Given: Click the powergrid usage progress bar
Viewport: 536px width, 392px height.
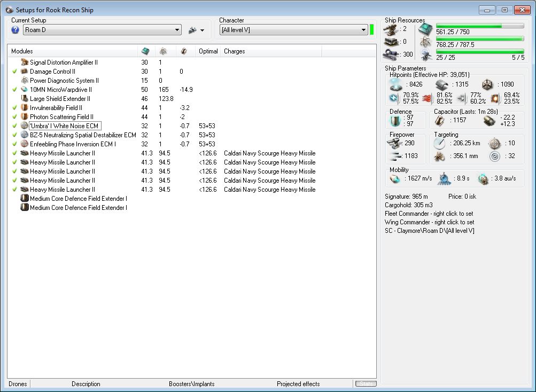Looking at the screenshot, I should point(480,38).
